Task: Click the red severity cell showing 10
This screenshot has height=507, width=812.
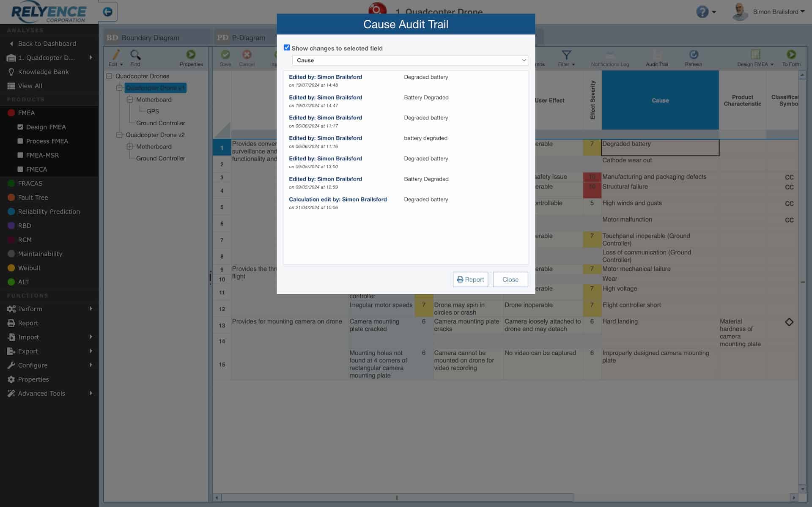Action: pyautogui.click(x=592, y=177)
